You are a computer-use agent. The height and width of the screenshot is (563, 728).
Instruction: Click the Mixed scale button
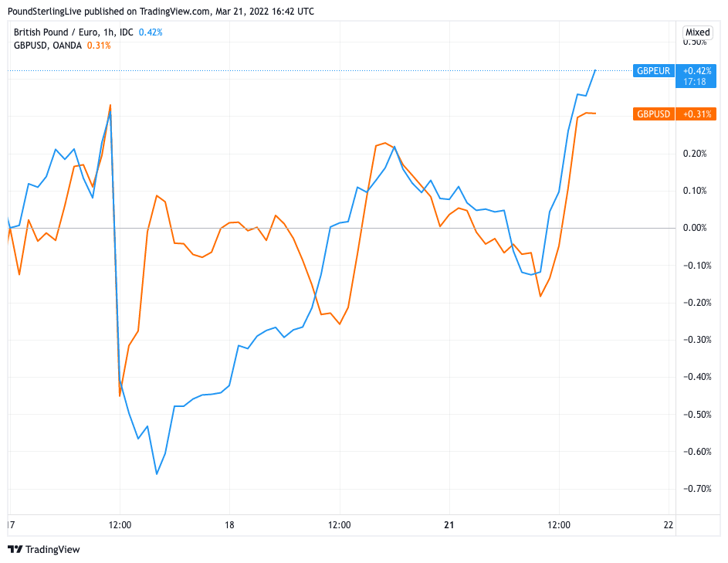click(x=697, y=32)
